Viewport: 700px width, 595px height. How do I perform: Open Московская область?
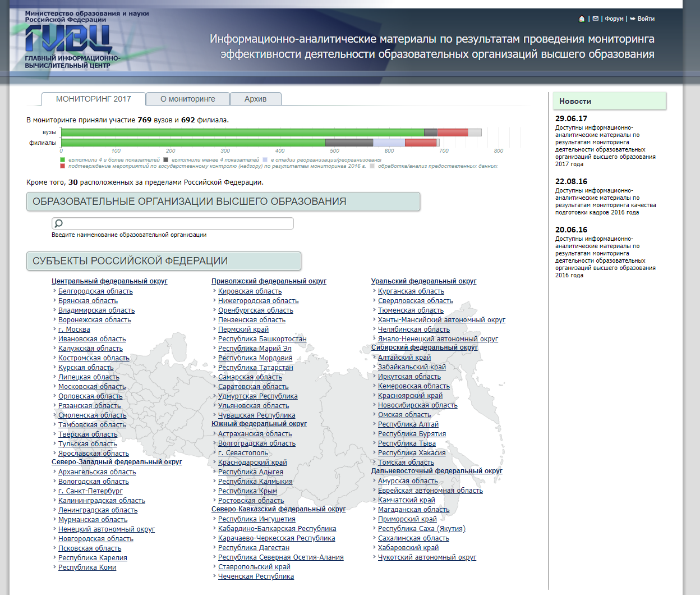point(92,387)
